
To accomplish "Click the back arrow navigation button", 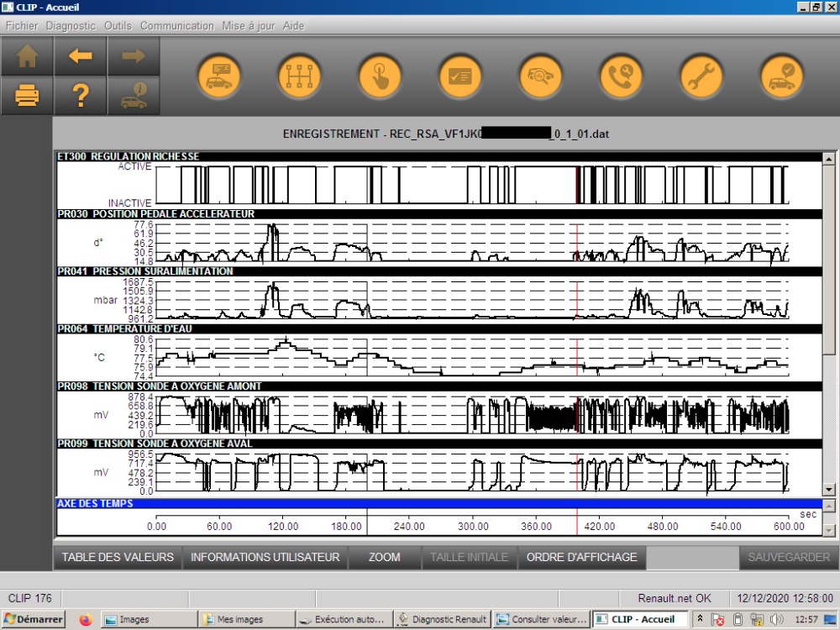I will click(81, 56).
